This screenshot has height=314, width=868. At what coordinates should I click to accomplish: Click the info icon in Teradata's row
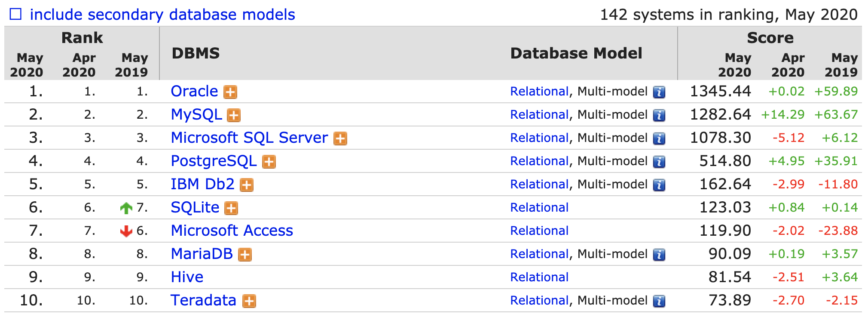click(659, 301)
